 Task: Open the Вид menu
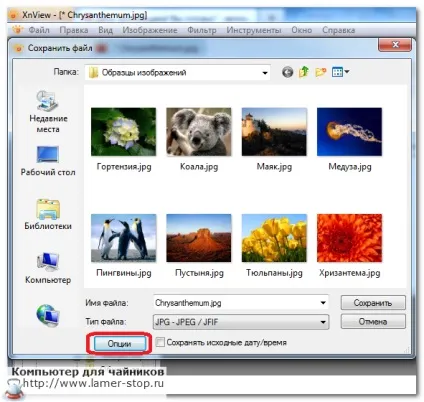point(105,30)
